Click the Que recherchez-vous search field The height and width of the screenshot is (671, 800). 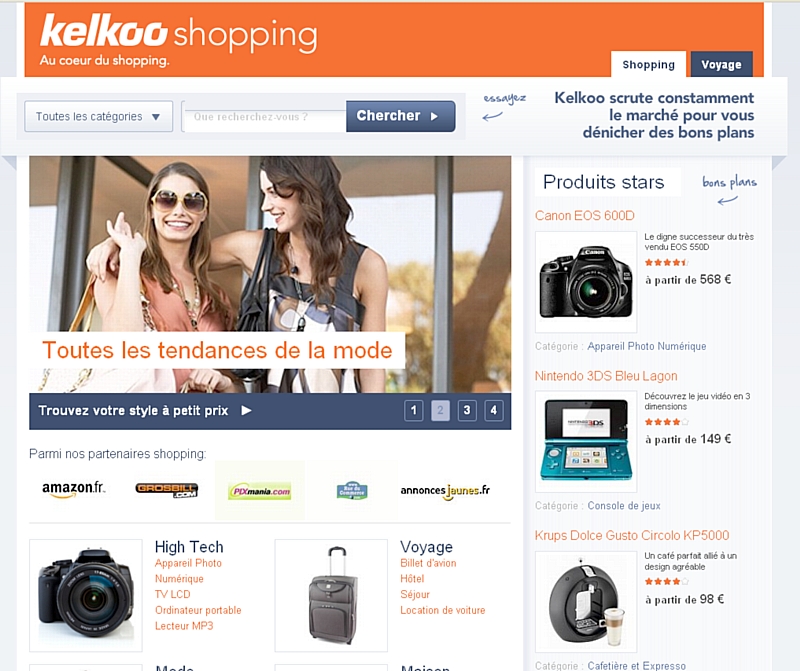(264, 117)
